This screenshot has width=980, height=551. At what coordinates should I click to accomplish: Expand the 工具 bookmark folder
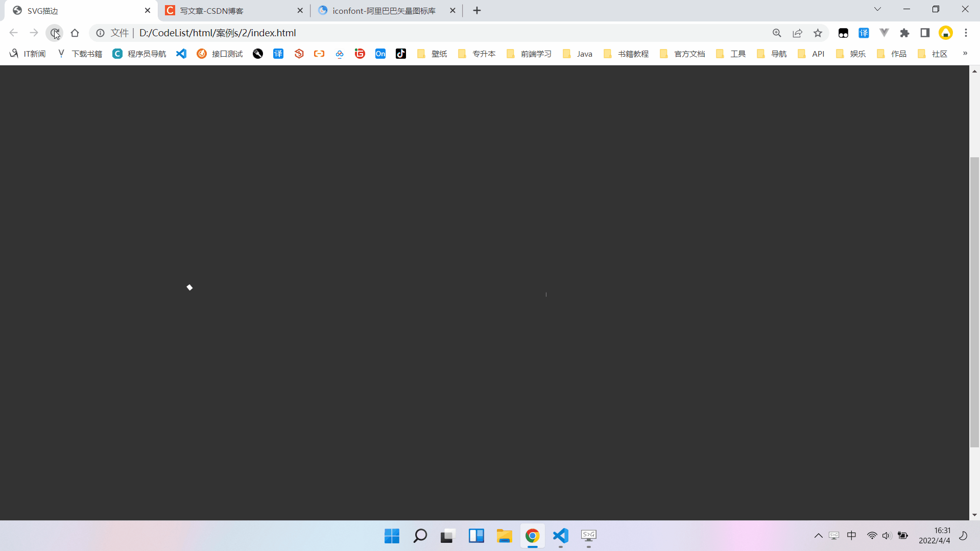(x=731, y=54)
